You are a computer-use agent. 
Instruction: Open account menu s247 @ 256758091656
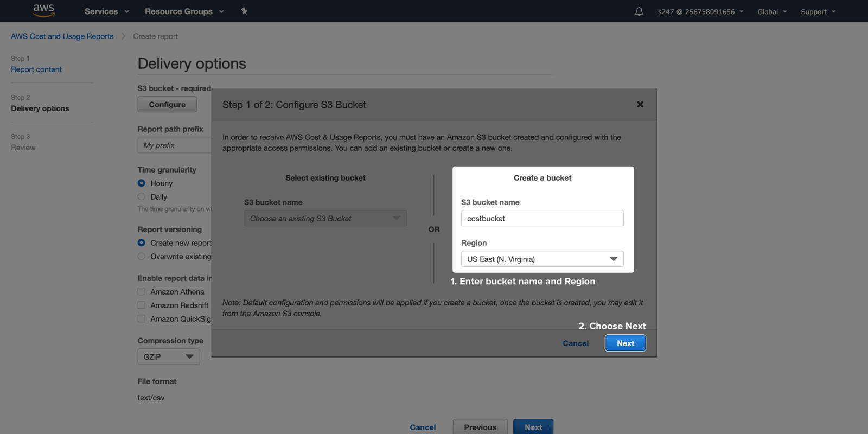[x=700, y=11]
